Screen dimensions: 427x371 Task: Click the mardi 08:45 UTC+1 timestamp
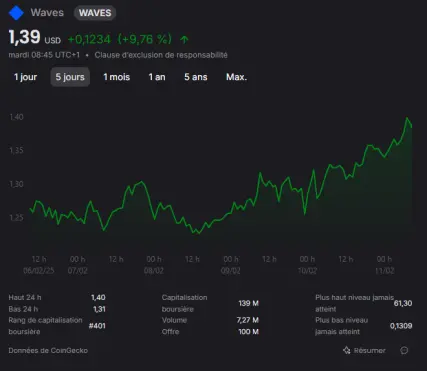coord(44,55)
